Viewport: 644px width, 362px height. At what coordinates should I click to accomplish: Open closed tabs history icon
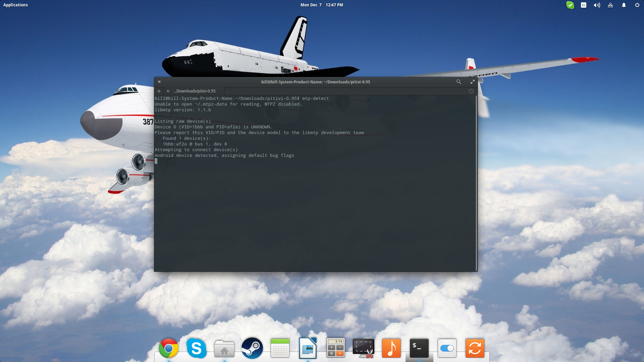tap(471, 91)
